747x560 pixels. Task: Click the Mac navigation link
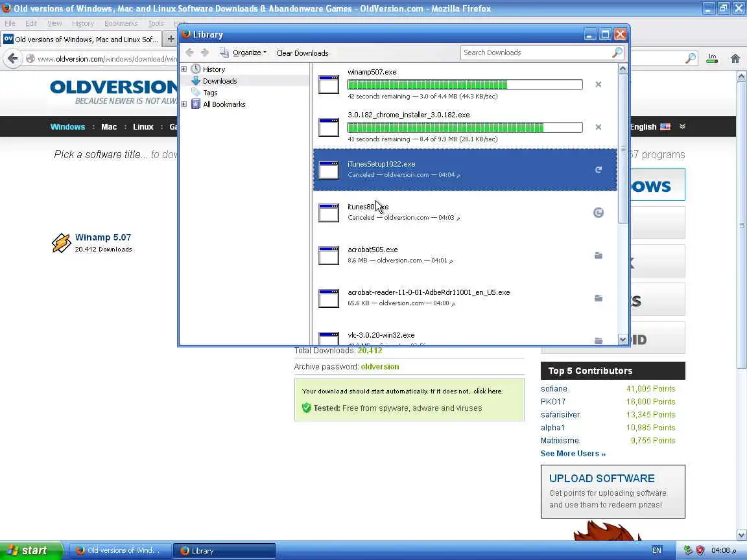109,126
